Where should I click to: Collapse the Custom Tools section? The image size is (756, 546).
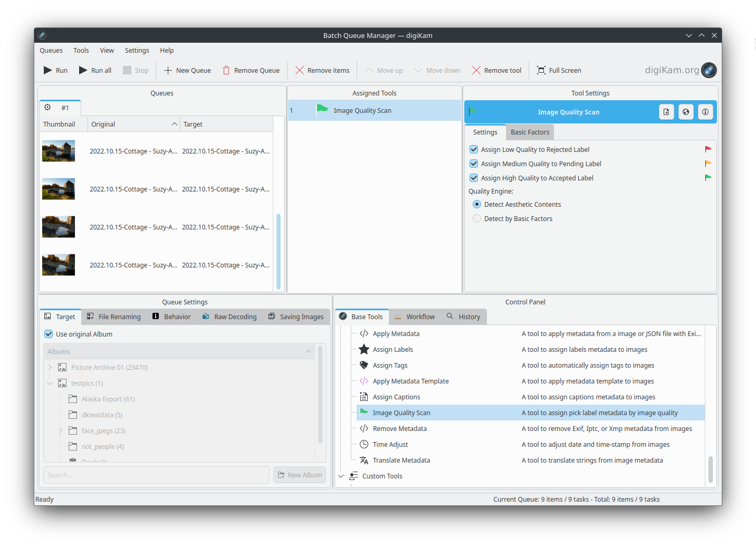pos(341,476)
